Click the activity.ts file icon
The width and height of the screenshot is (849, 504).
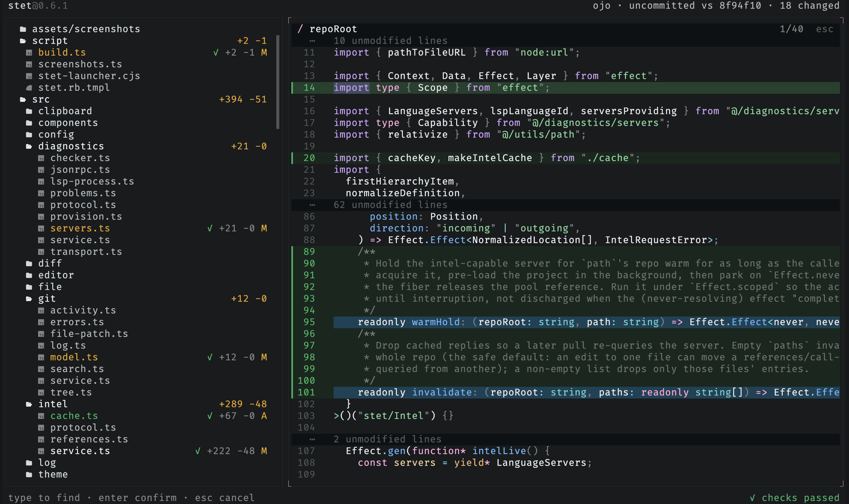tap(41, 310)
